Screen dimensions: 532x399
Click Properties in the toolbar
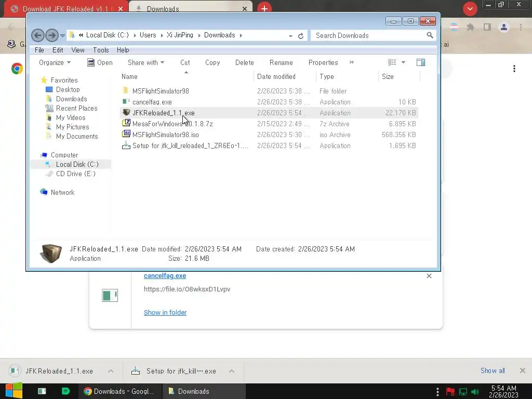tap(323, 62)
